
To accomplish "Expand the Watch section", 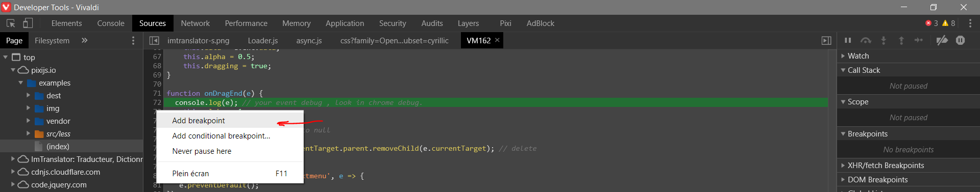I will 858,56.
